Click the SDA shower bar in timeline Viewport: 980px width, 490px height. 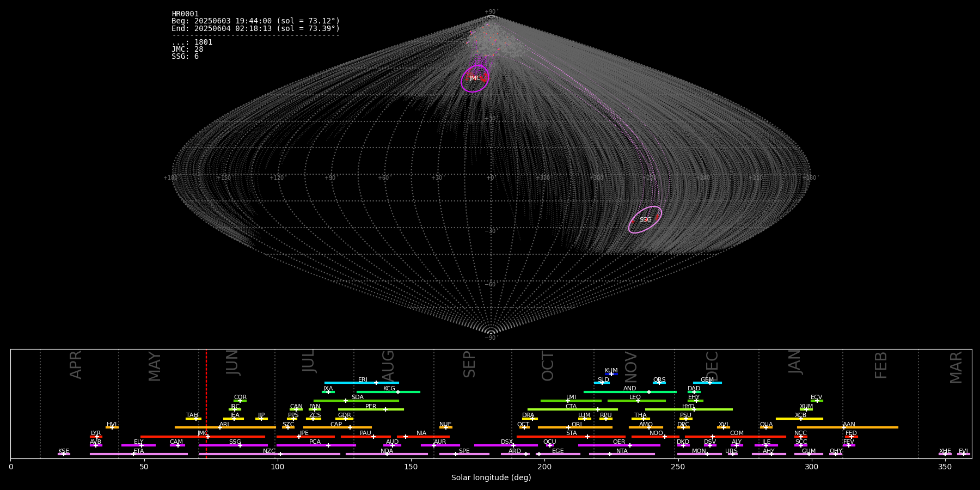pyautogui.click(x=356, y=401)
